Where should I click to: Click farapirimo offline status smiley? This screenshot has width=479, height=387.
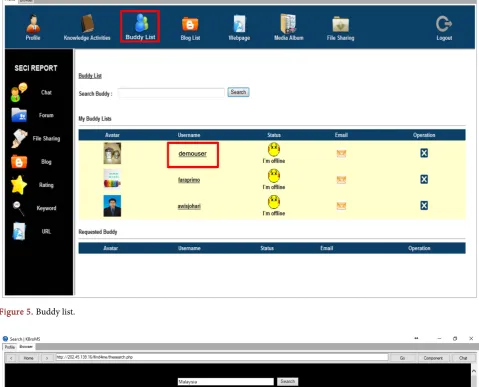[274, 176]
